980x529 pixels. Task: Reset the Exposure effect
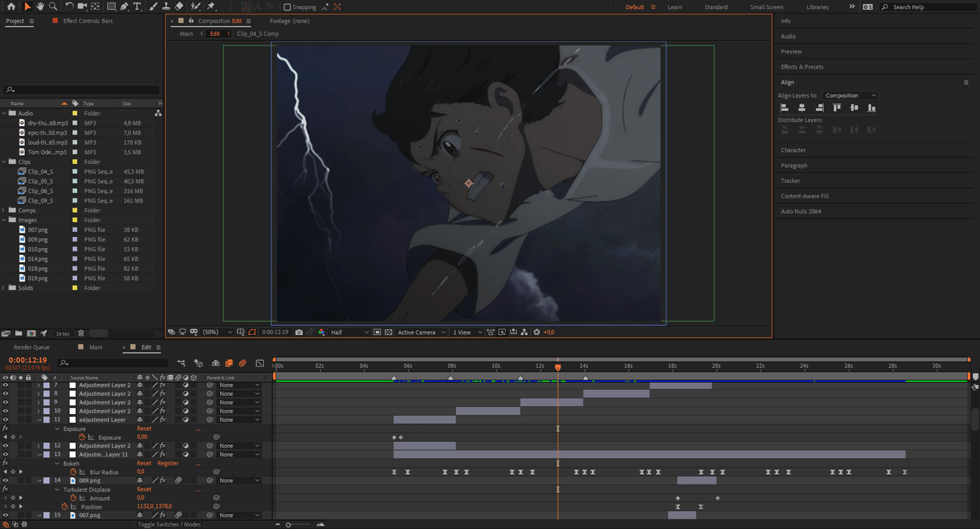tap(144, 429)
